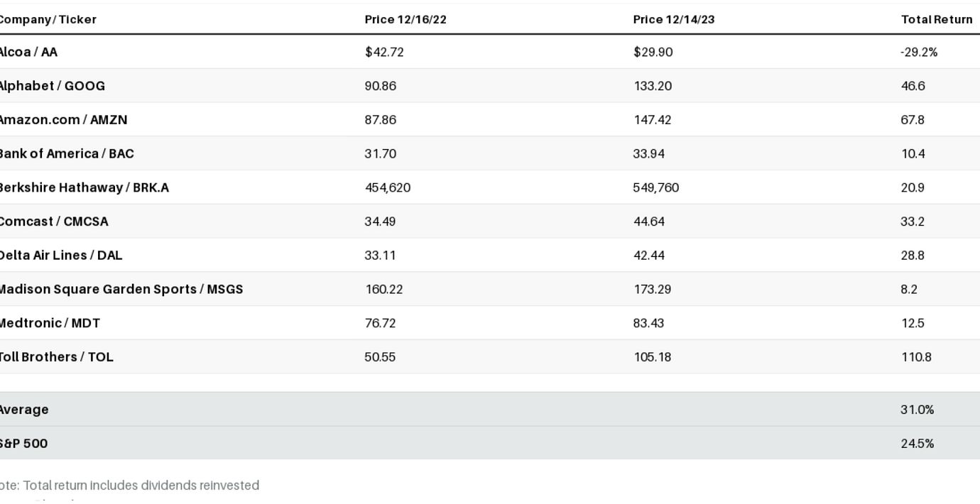Select Madison Square Garden Sports / MSGS
Screen dimensions: 980x504
121,289
